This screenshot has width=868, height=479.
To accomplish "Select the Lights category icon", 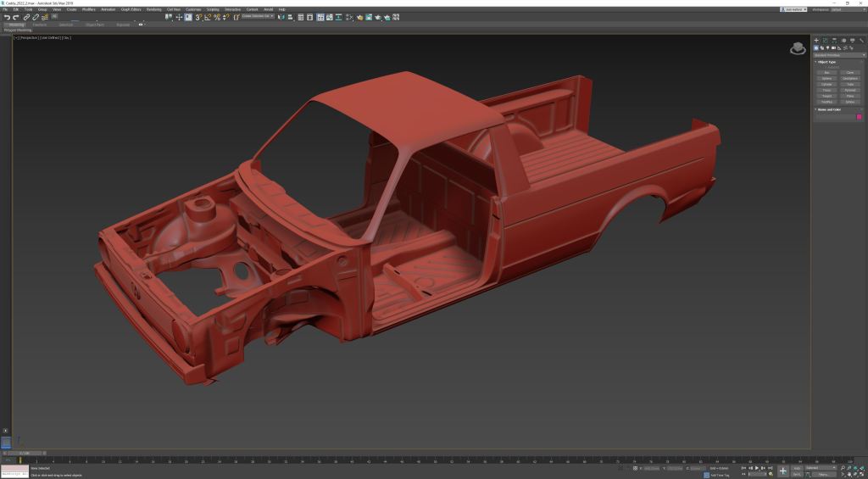I will click(827, 47).
